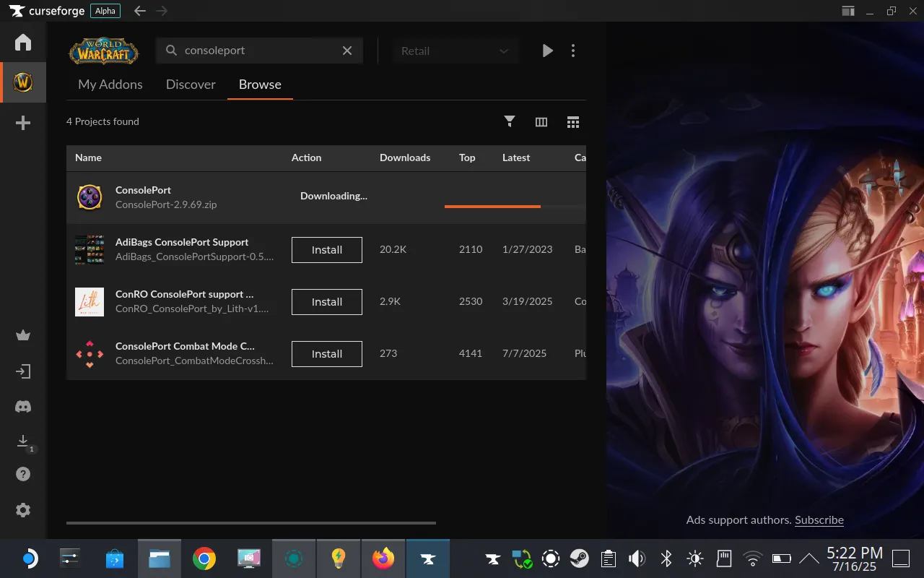Install the AdiBags ConsolePort Support addon

(x=326, y=249)
